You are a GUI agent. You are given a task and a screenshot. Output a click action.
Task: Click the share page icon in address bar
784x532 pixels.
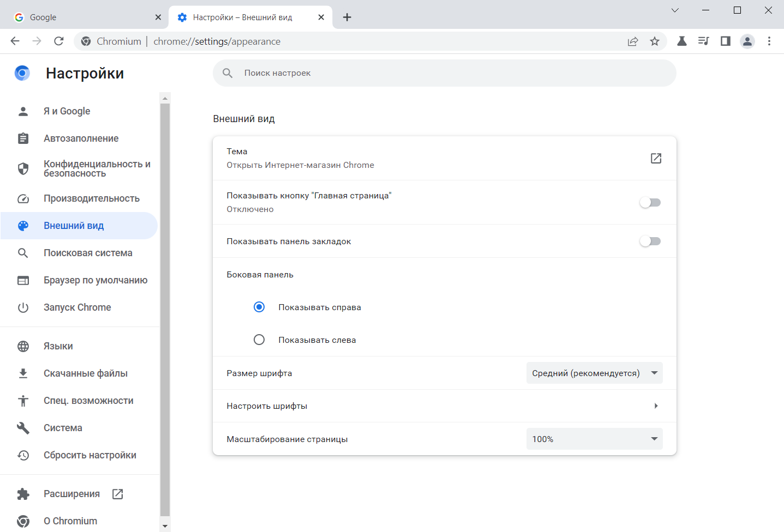633,41
